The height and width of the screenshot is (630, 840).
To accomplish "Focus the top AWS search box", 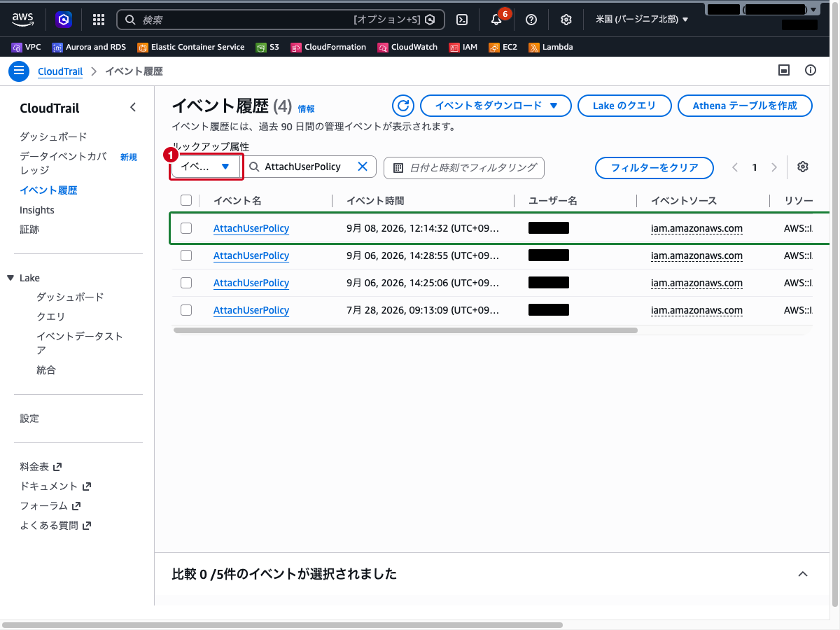I will (x=280, y=20).
